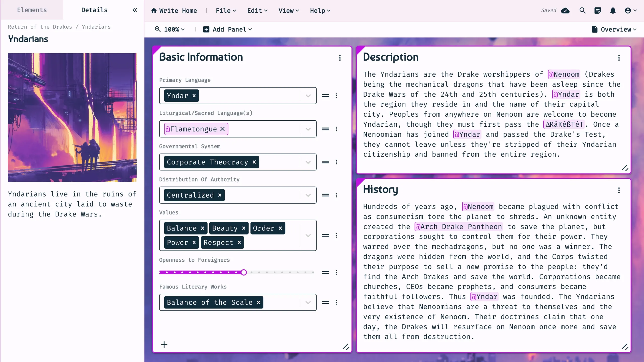Image resolution: width=644 pixels, height=362 pixels.
Task: Remove Corporate Theocracy tag
Action: tap(254, 162)
